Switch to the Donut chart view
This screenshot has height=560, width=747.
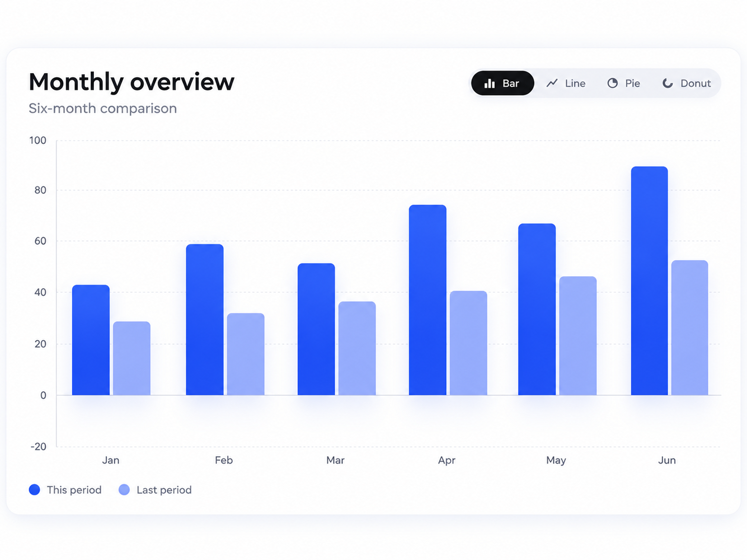tap(687, 83)
